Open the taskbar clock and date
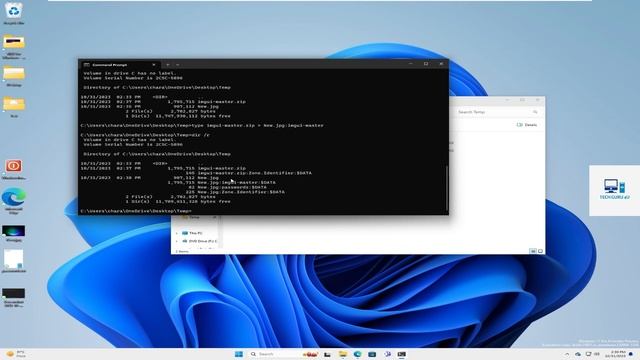 click(x=617, y=354)
